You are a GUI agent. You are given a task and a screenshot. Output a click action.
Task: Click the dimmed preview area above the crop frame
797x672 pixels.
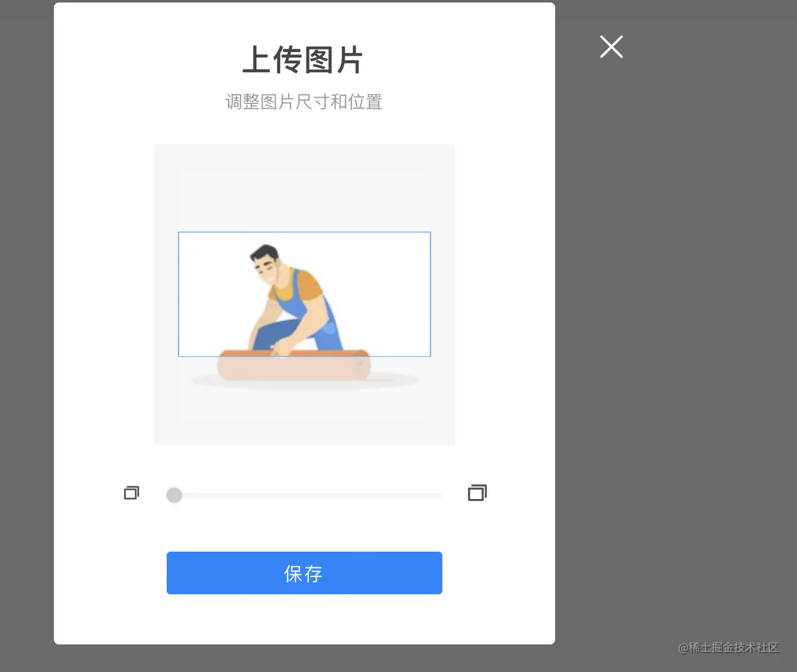point(305,201)
